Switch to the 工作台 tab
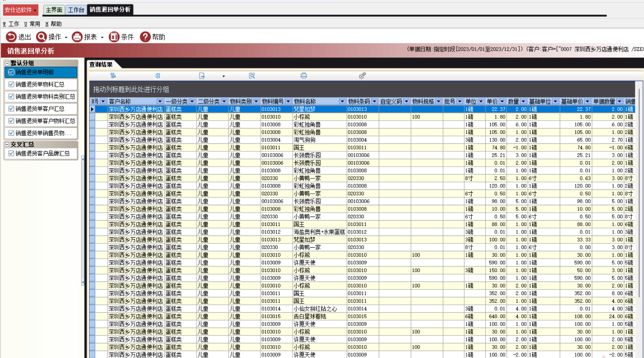 (x=76, y=10)
